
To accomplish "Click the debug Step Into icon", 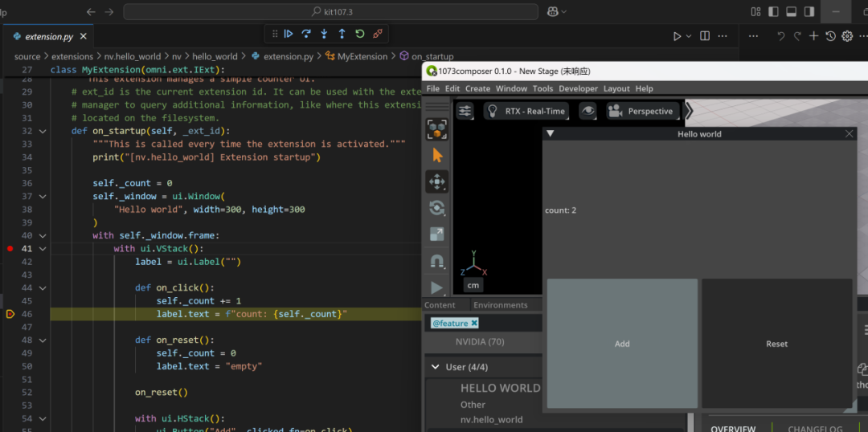I will (x=324, y=34).
